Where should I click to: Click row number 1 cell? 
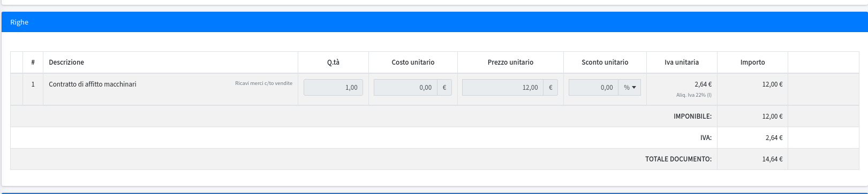[x=33, y=84]
